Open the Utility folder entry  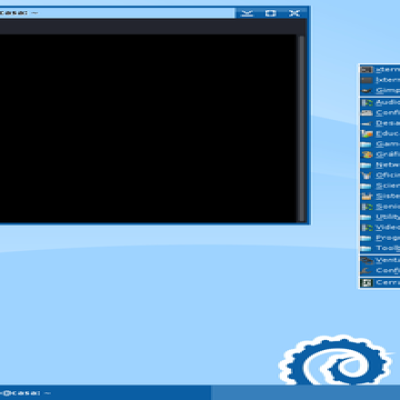coord(380,217)
